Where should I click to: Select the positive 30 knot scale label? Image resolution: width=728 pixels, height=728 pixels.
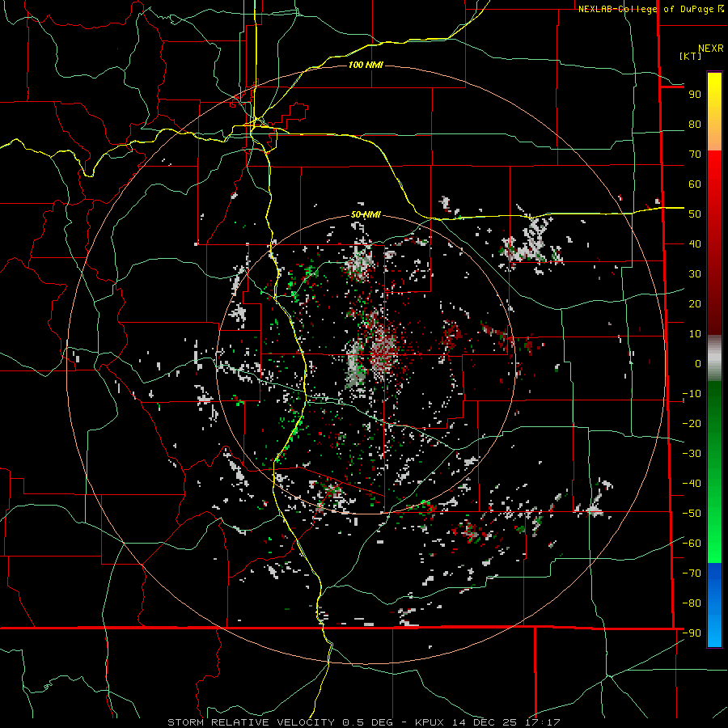click(695, 274)
